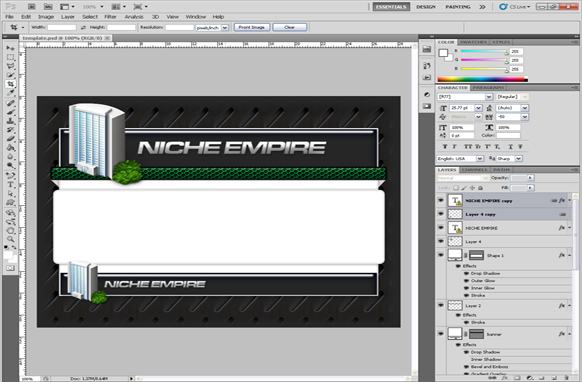Click the character Color swatch
Screen dimensions: 582x382
click(x=508, y=136)
